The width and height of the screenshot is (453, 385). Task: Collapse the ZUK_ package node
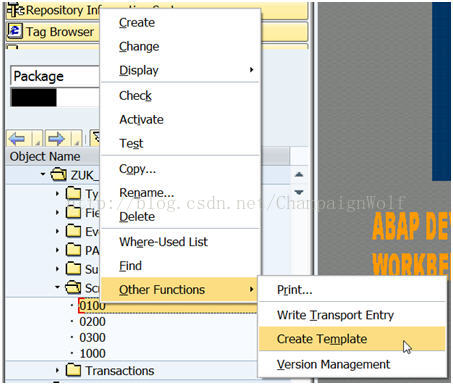42,174
